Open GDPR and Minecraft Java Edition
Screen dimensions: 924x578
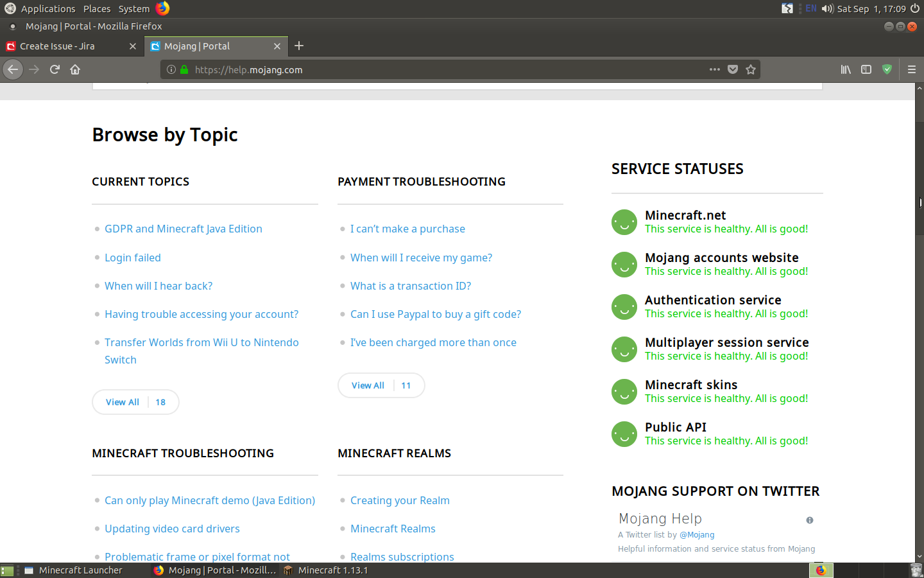coord(184,229)
